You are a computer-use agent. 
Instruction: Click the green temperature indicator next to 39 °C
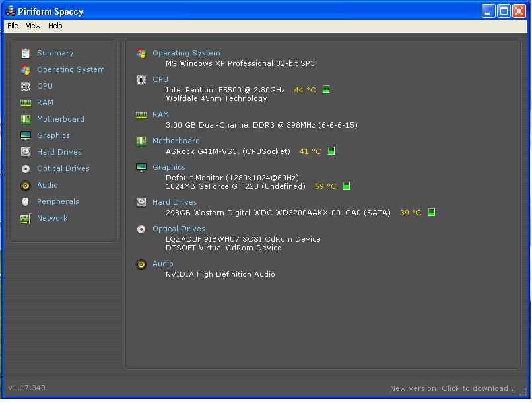(x=432, y=212)
